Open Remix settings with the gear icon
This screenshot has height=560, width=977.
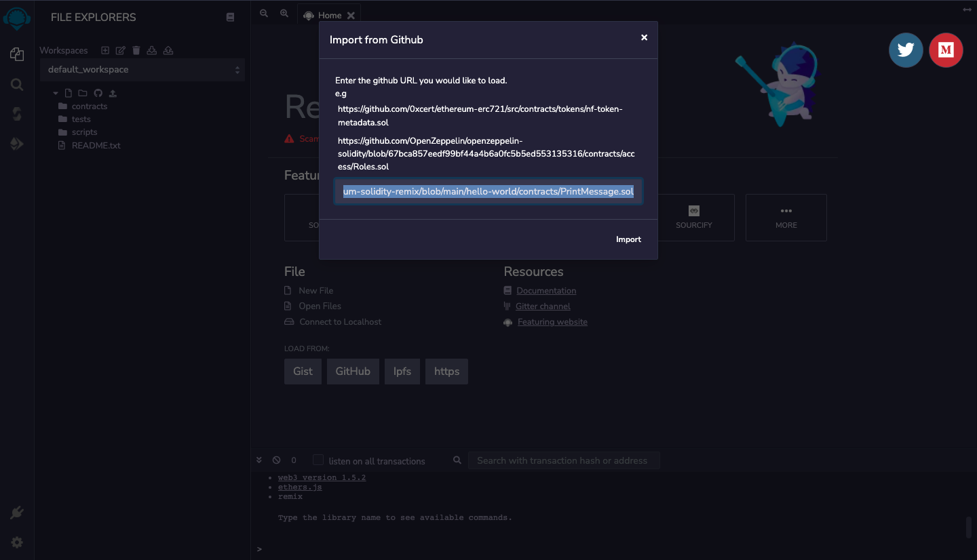click(x=16, y=542)
